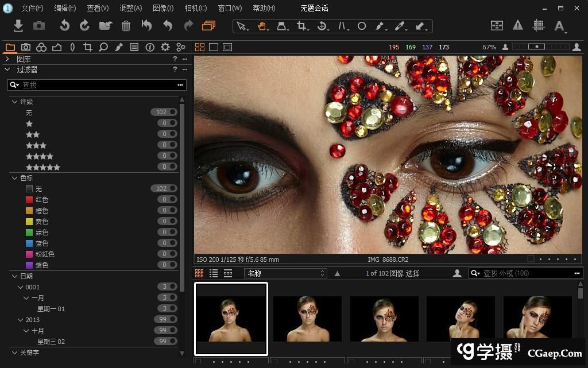588x368 pixels.
Task: Adjust the viewer zoom slider
Action: 537,47
